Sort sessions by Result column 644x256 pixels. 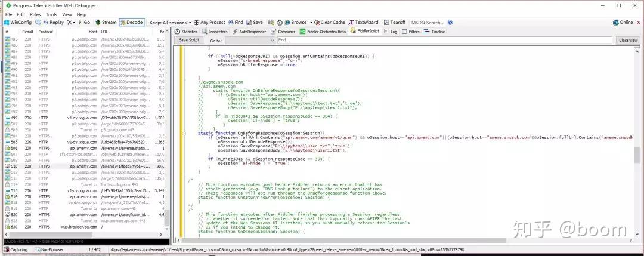pos(28,32)
